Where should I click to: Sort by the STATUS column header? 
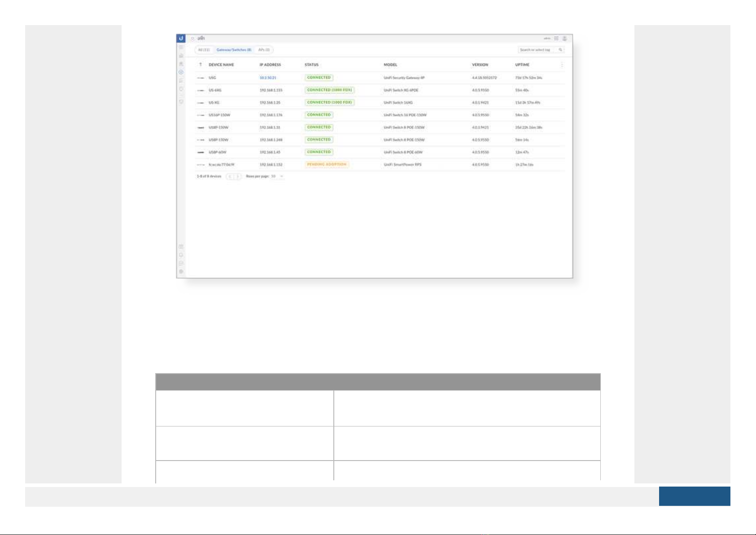311,65
